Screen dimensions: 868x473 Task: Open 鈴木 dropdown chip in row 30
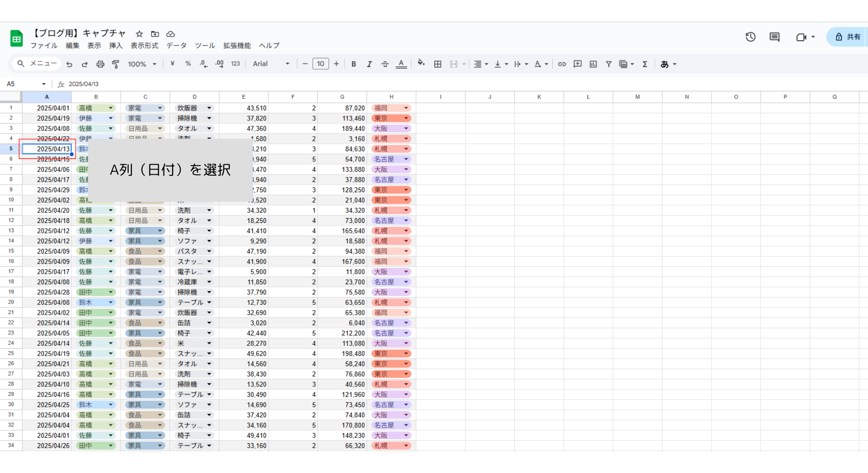(96, 405)
